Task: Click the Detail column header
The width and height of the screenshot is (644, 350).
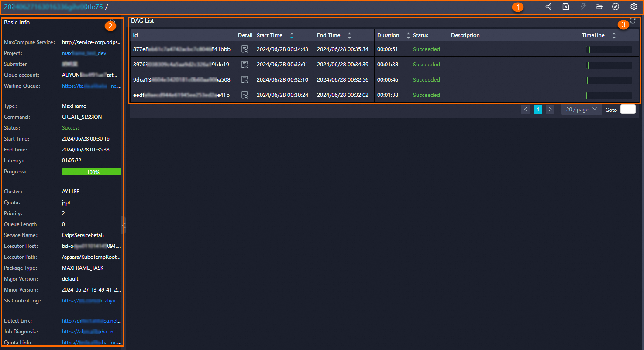Action: click(245, 35)
